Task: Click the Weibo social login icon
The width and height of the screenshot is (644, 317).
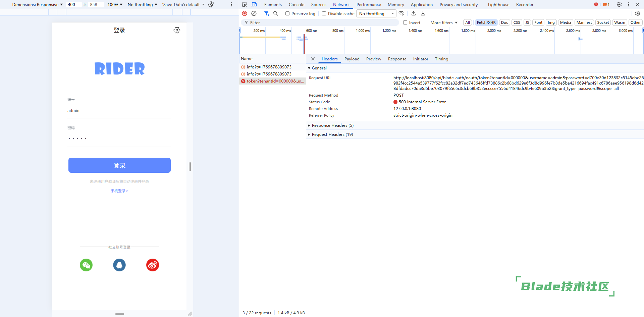Action: 153,265
